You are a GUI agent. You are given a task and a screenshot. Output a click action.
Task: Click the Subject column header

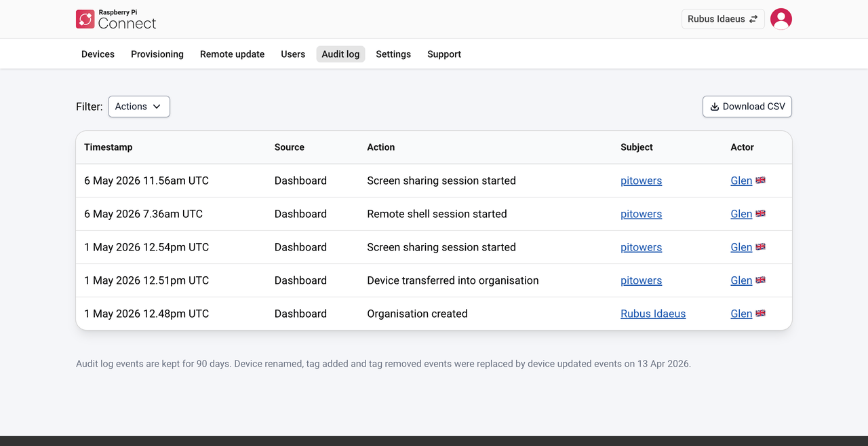tap(637, 147)
